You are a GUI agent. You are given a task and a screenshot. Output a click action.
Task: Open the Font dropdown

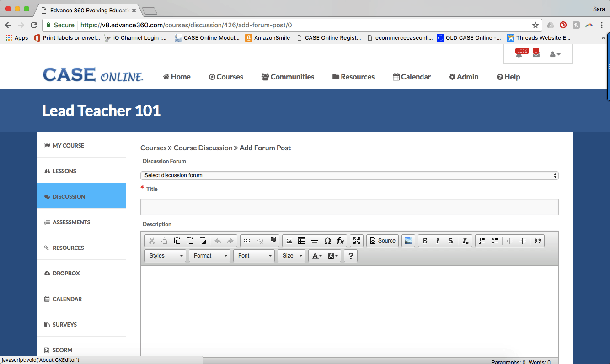(x=254, y=256)
